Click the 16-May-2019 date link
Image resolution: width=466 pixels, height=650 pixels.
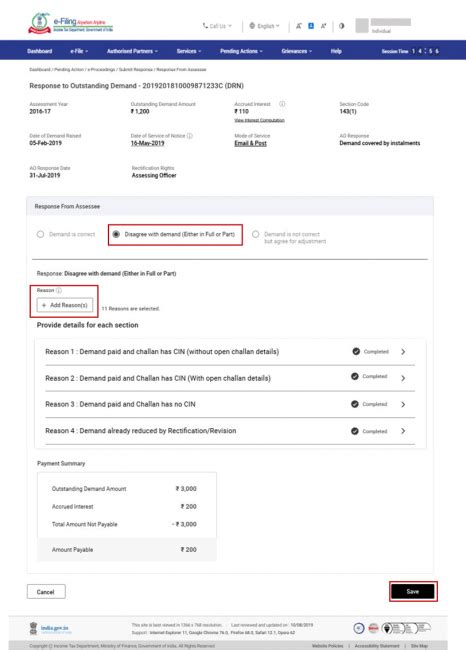147,143
